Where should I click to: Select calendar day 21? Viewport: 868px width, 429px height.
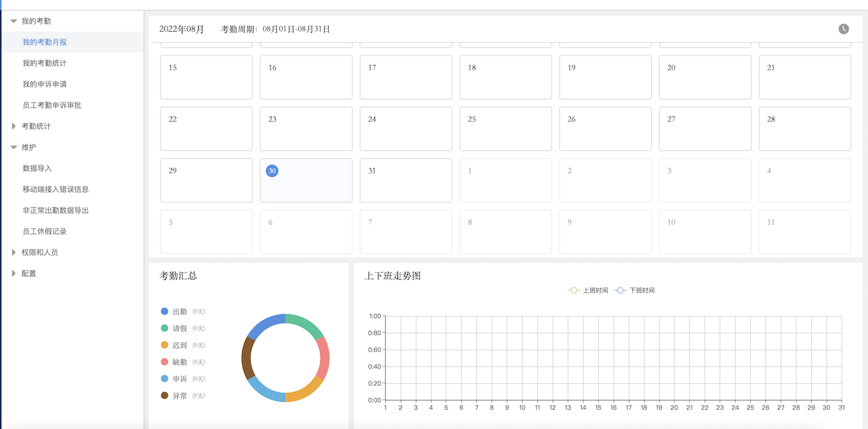[804, 77]
